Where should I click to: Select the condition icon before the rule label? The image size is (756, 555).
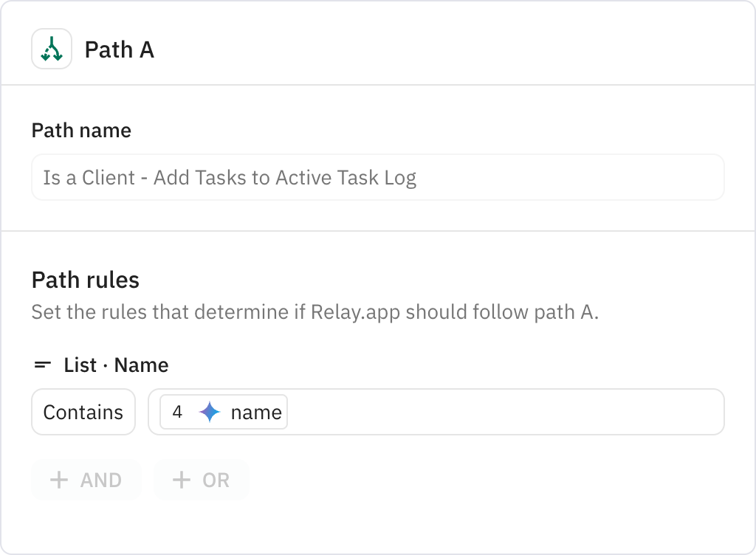(44, 365)
